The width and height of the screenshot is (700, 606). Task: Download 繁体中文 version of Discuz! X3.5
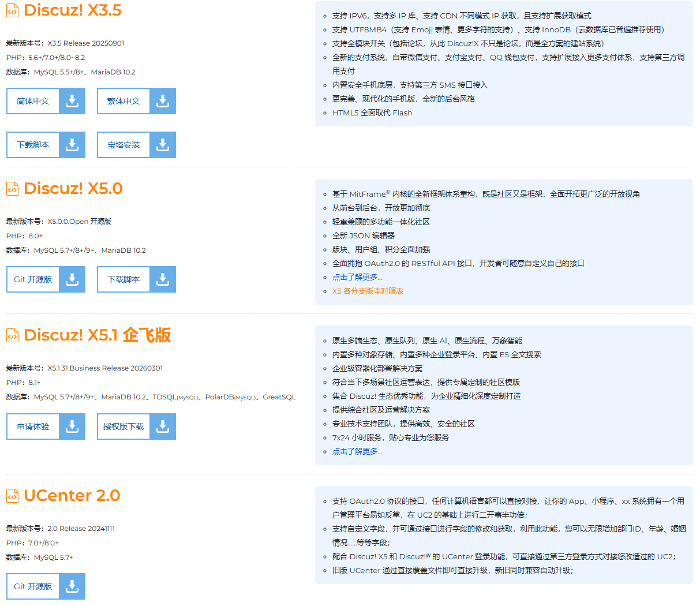click(123, 101)
